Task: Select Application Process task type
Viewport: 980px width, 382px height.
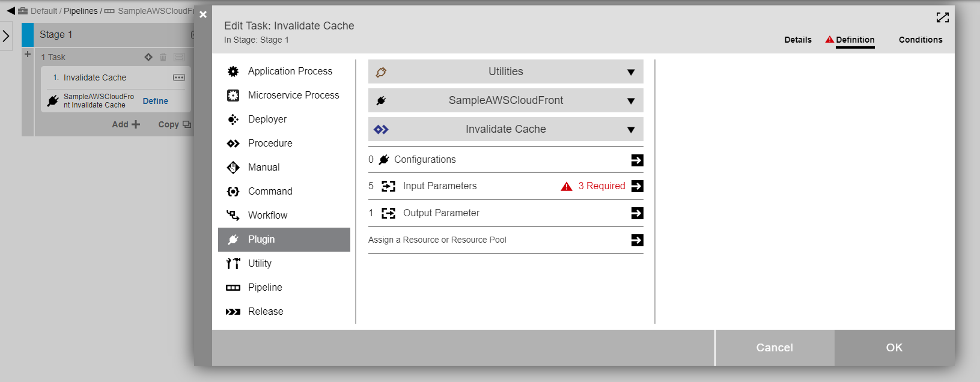Action: click(x=284, y=71)
